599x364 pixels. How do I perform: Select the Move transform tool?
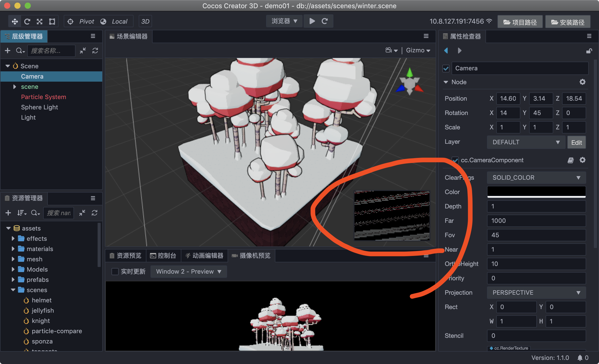pyautogui.click(x=15, y=21)
